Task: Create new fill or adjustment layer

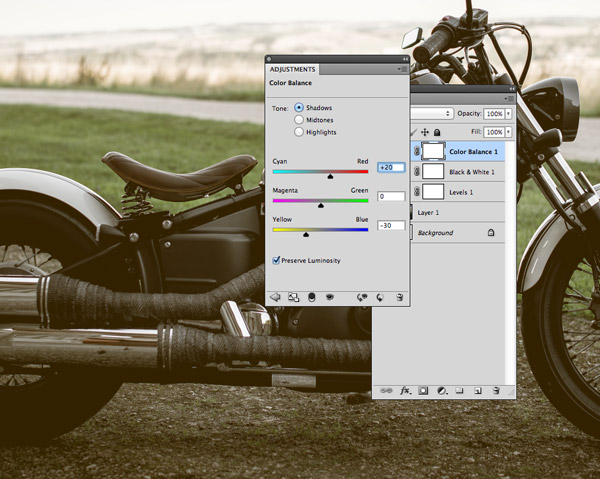Action: (x=441, y=389)
